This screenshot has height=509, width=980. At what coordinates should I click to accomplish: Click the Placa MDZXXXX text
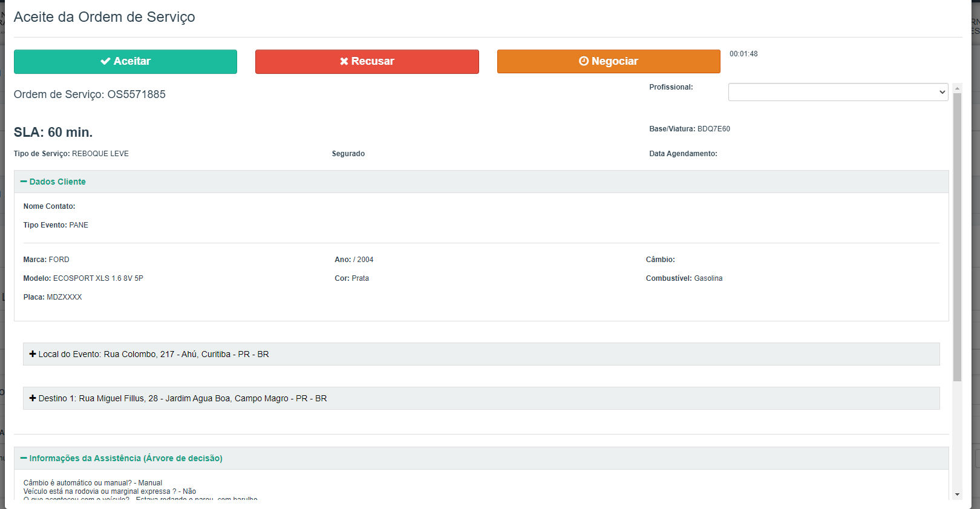click(x=53, y=297)
